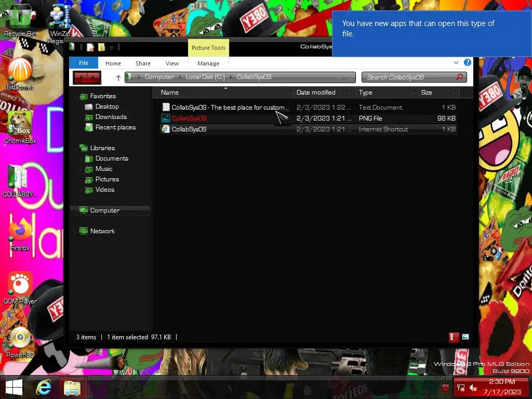Image resolution: width=532 pixels, height=399 pixels.
Task: Expand the arrow after Local Disk breadcrumb
Action: point(231,77)
